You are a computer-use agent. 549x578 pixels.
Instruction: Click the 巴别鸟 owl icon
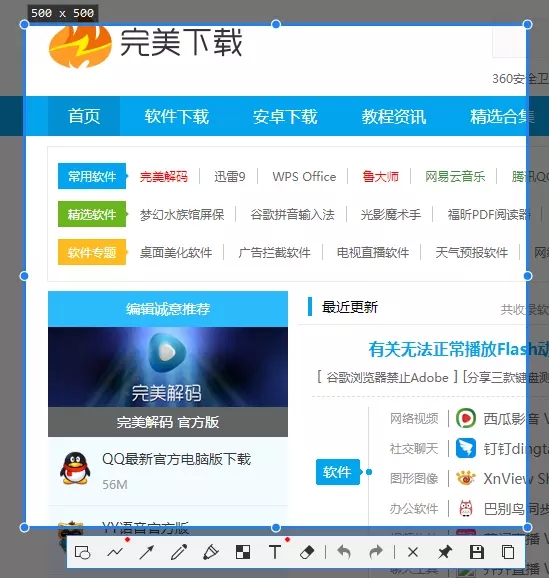pyautogui.click(x=466, y=509)
